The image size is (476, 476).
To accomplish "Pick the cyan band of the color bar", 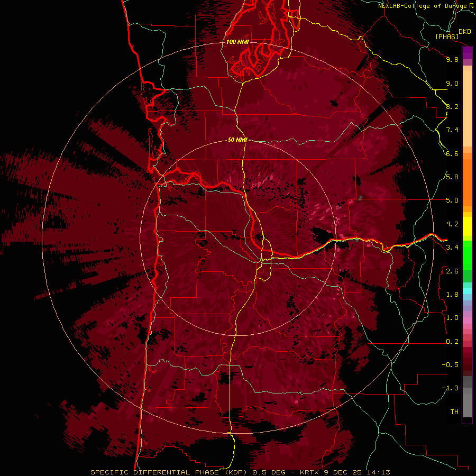I will [x=467, y=291].
